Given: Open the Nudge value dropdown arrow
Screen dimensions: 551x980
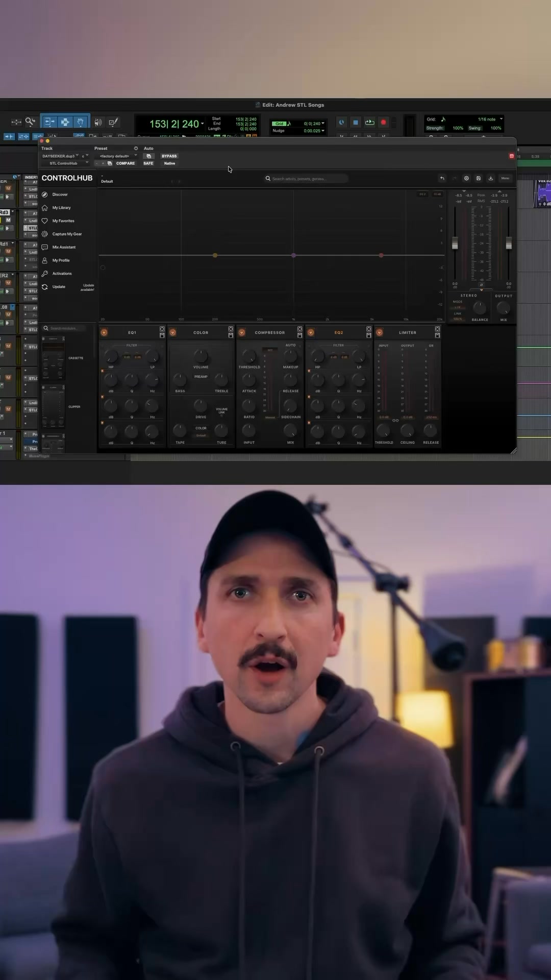Looking at the screenshot, I should pyautogui.click(x=323, y=131).
